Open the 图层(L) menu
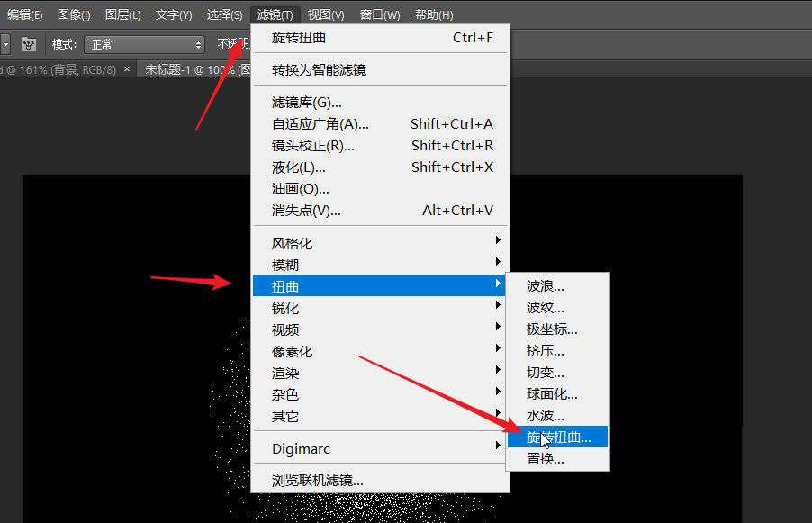This screenshot has height=523, width=812. click(122, 15)
